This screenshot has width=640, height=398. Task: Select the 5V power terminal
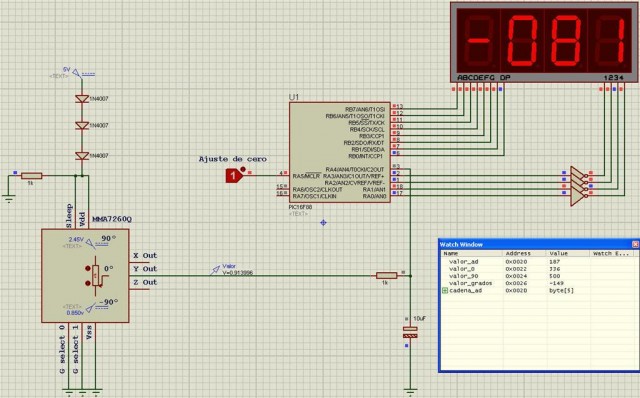[77, 73]
